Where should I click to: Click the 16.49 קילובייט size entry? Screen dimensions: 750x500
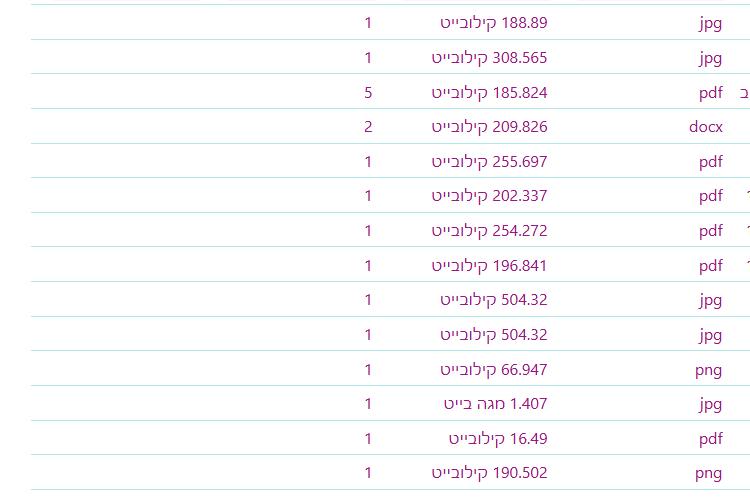point(498,439)
